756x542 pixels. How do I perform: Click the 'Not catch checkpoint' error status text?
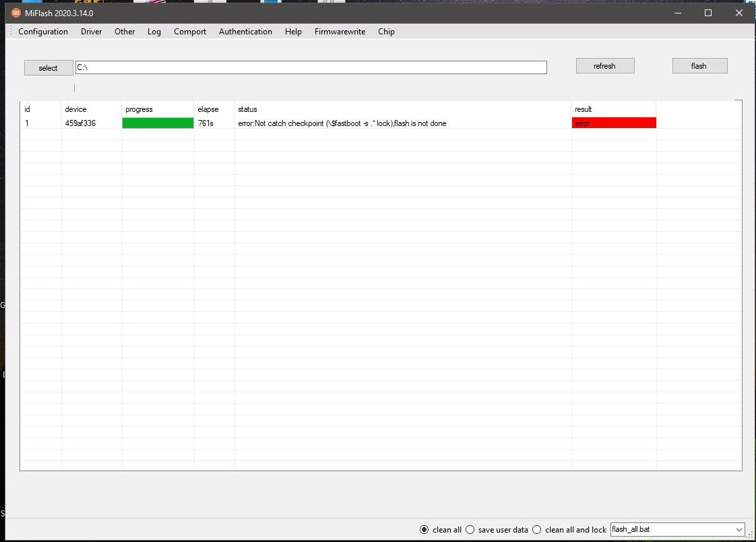342,123
